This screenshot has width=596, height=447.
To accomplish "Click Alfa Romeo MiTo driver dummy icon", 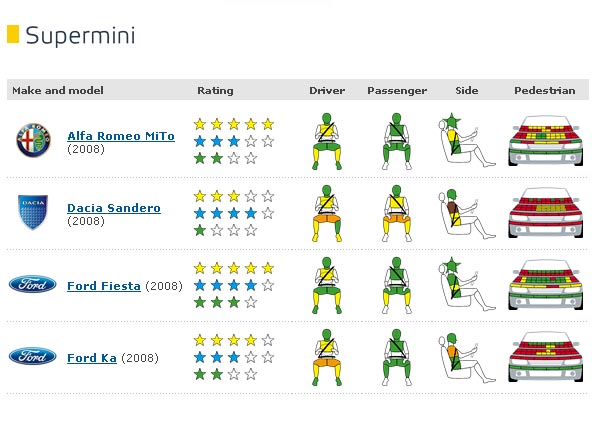I will point(327,141).
